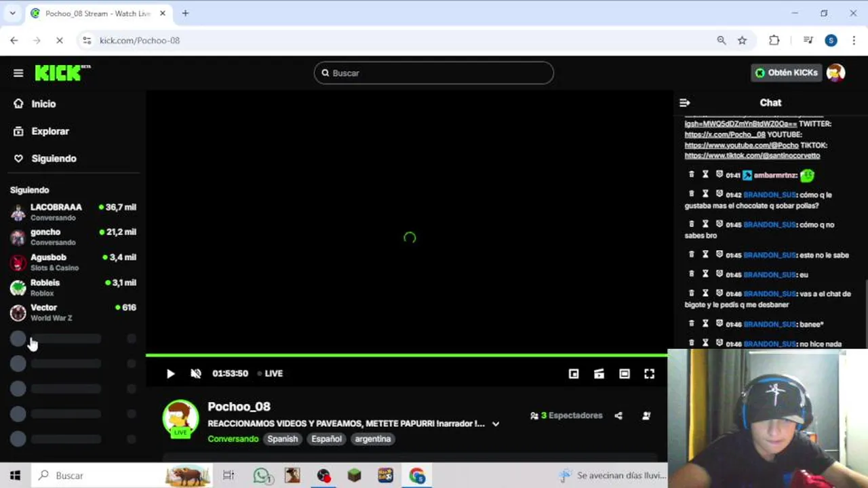
Task: Click the Kick Buscar search field
Action: 434,73
